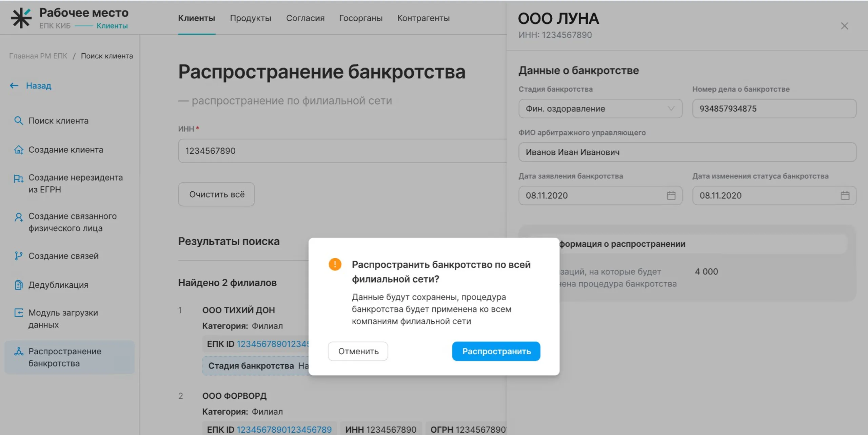Switch to the Согласия tab
This screenshot has height=435, width=868.
pos(305,18)
